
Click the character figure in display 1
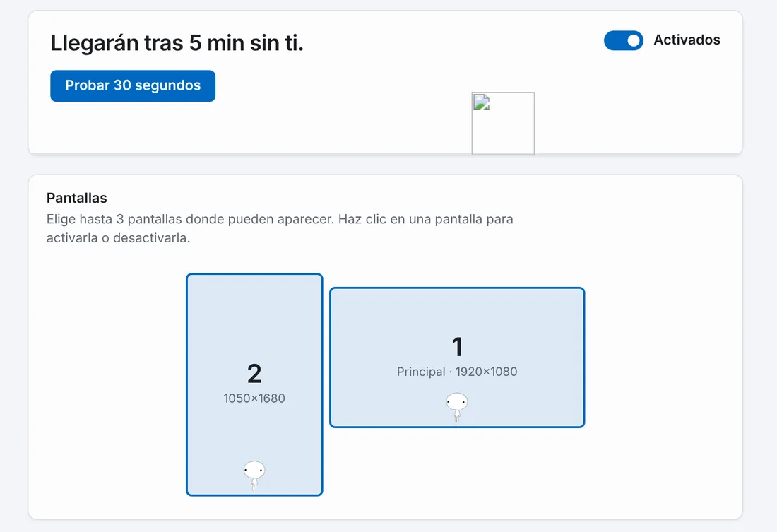(x=457, y=408)
